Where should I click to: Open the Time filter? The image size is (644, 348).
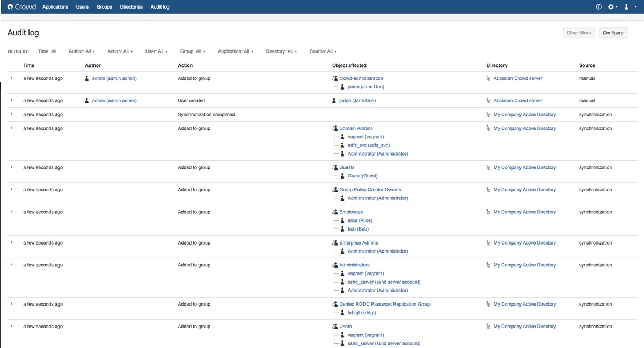point(47,51)
